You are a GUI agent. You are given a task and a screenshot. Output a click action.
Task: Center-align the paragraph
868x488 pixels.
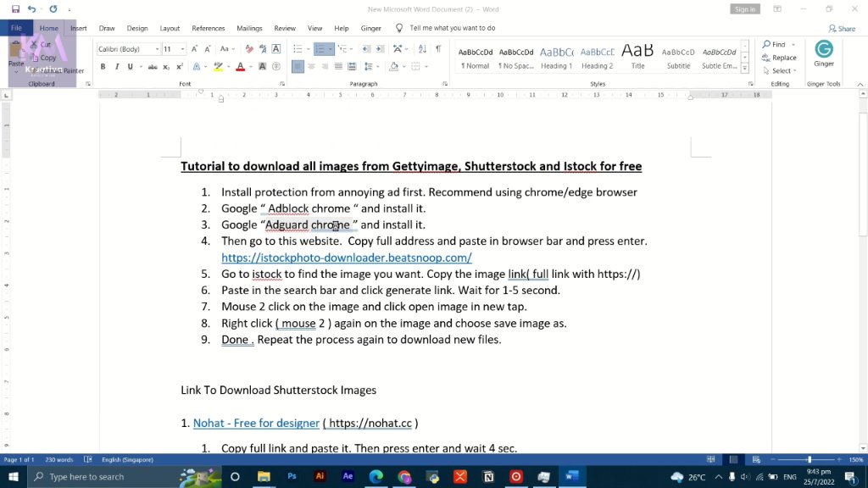point(311,67)
